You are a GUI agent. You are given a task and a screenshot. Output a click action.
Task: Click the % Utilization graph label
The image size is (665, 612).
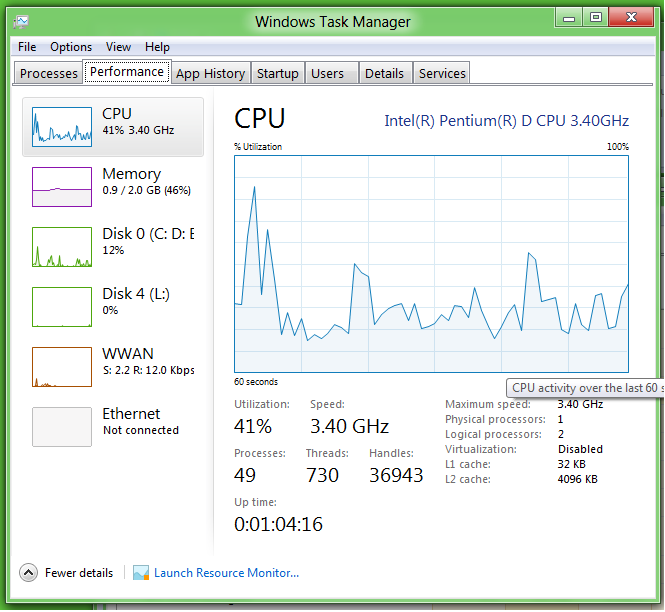pos(258,147)
